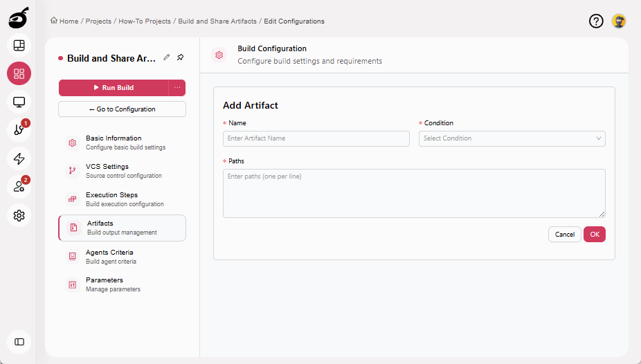Open Run Build more options menu
Image resolution: width=641 pixels, height=364 pixels.
coord(177,87)
